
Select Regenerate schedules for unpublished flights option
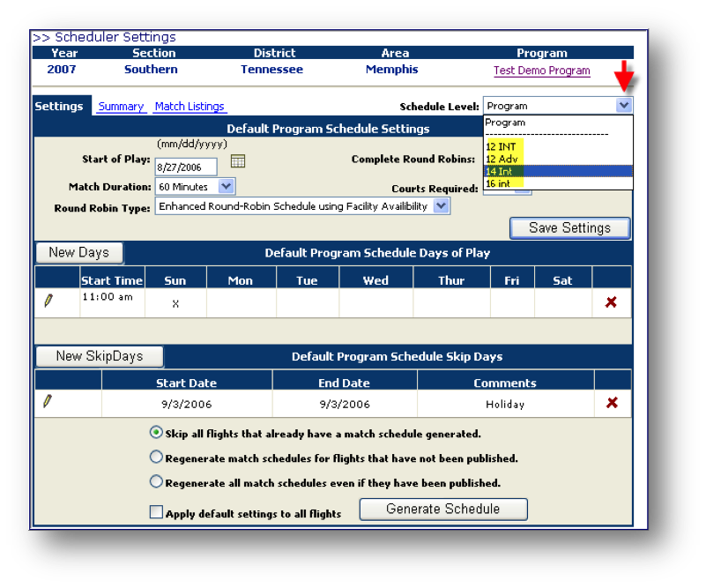pyautogui.click(x=156, y=457)
